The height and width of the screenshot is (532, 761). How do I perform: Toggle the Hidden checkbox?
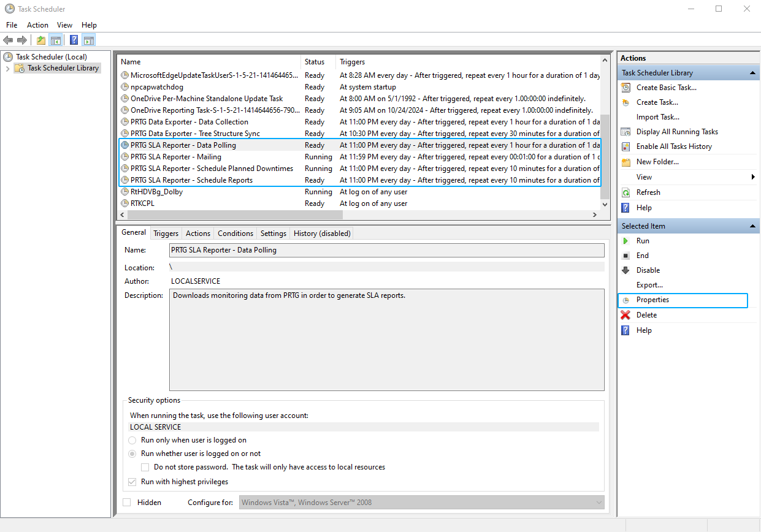[x=127, y=503]
